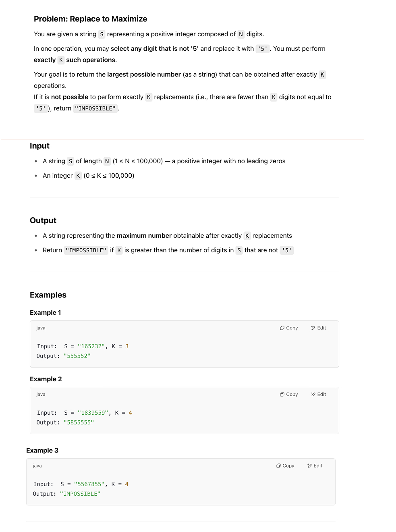Click the "555552" output string in Example 1

[77, 356]
